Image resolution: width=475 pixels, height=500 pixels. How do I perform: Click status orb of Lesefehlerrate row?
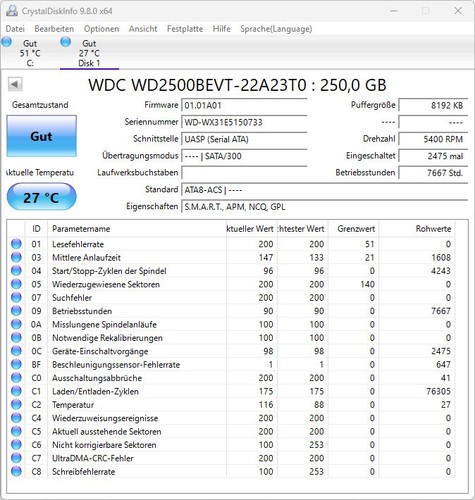pyautogui.click(x=16, y=244)
